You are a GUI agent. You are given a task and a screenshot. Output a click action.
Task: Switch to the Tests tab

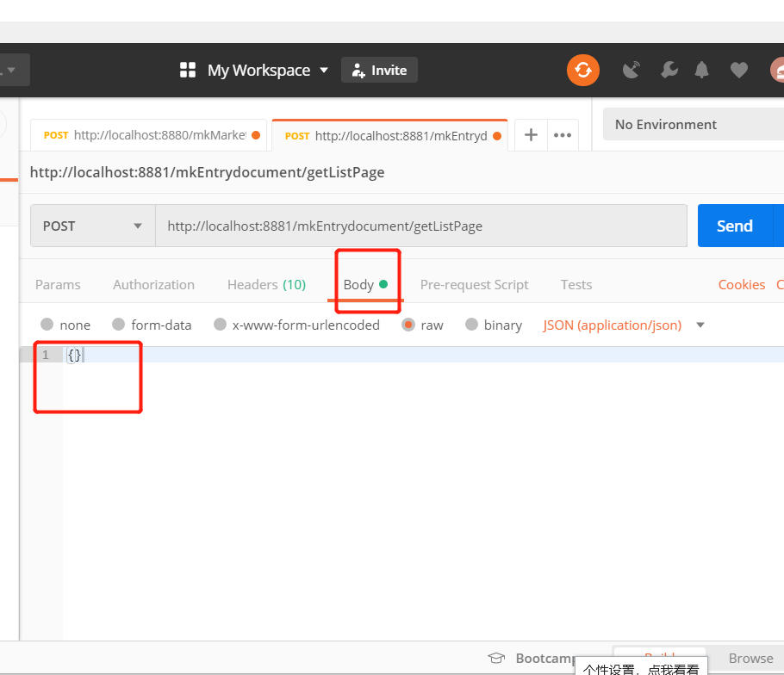tap(576, 284)
